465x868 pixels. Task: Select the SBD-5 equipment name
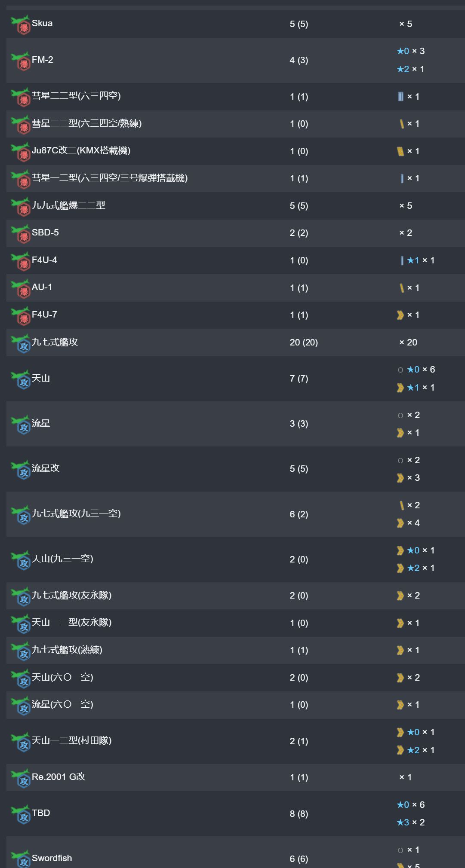click(x=45, y=232)
